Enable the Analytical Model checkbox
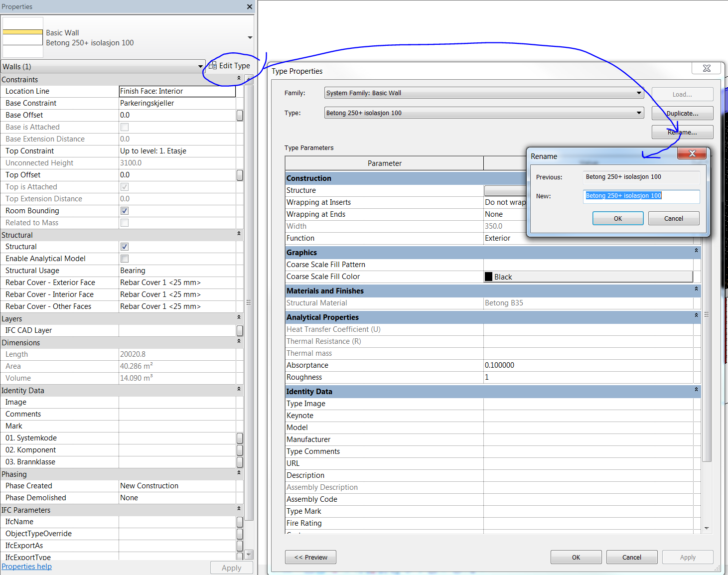The image size is (728, 575). (x=124, y=258)
